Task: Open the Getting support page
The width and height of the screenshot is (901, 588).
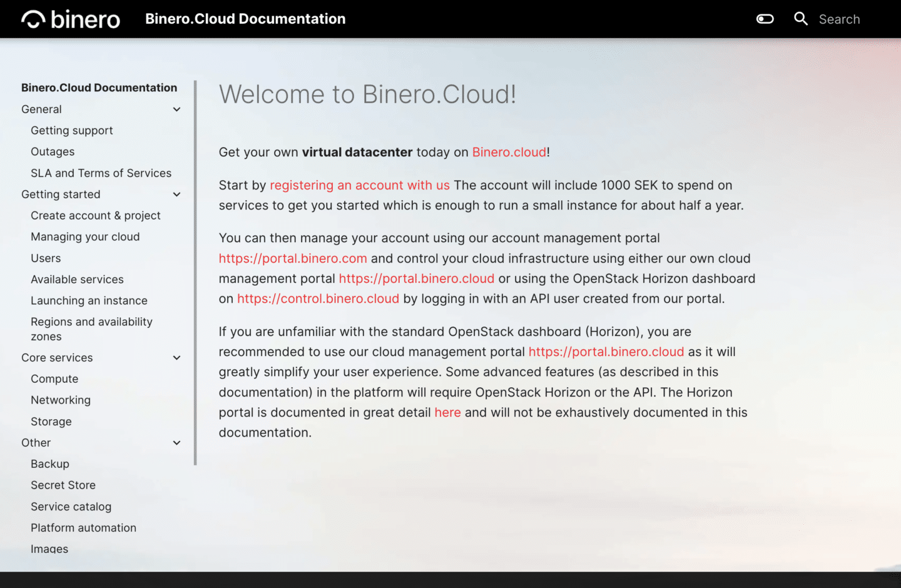Action: 72,131
